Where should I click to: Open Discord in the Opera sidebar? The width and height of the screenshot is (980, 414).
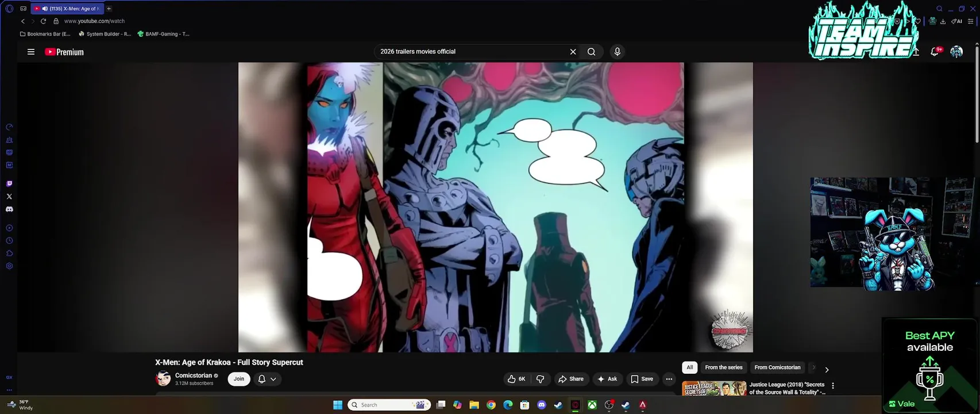coord(9,209)
